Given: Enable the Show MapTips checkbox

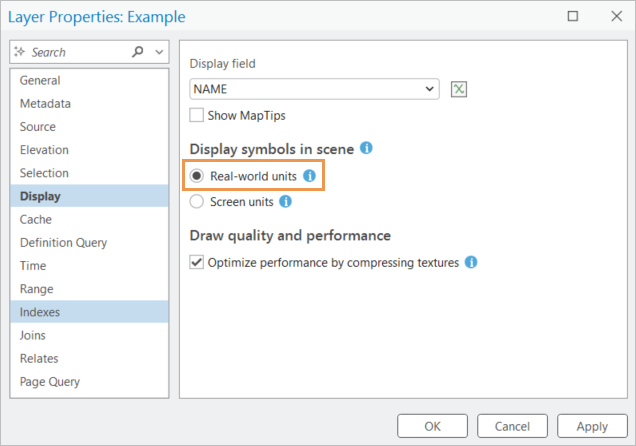Looking at the screenshot, I should pyautogui.click(x=197, y=115).
